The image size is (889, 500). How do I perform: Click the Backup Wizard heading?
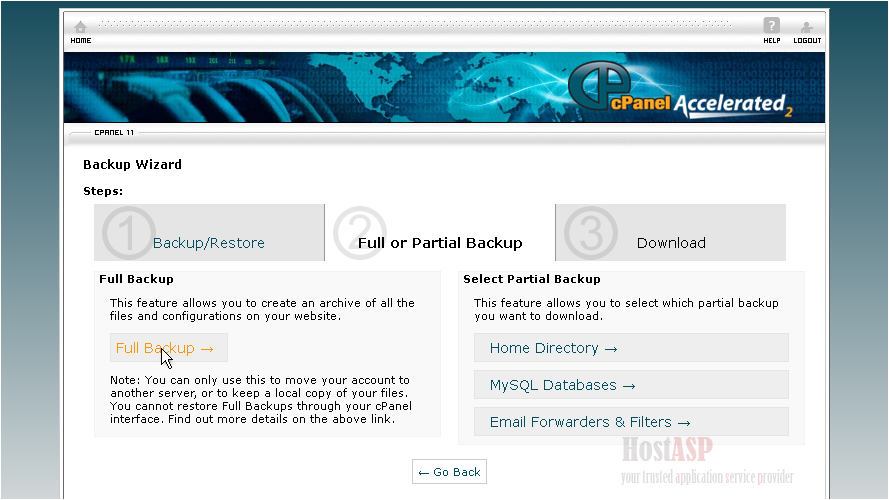tap(132, 165)
